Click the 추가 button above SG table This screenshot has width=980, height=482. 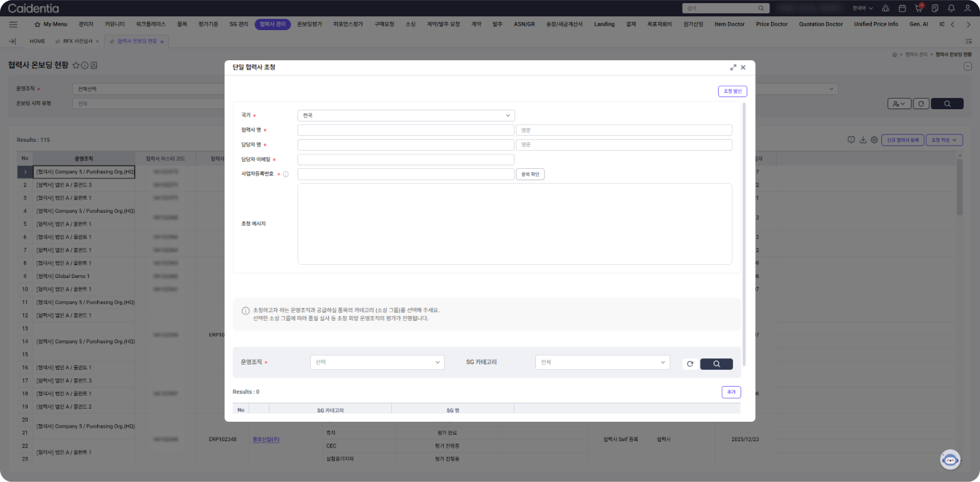pyautogui.click(x=731, y=392)
